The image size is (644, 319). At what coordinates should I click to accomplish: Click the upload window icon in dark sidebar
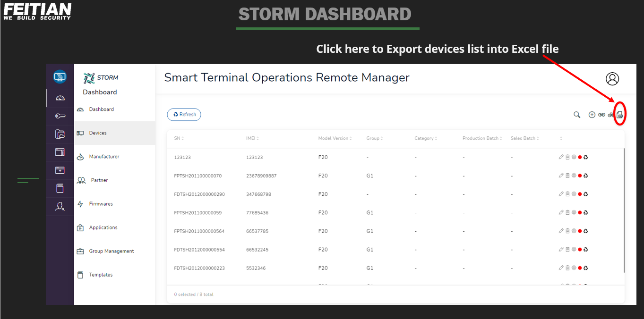(x=60, y=170)
